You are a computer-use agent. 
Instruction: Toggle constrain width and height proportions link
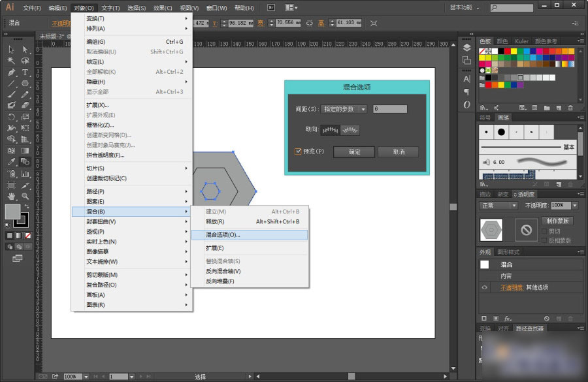point(310,23)
